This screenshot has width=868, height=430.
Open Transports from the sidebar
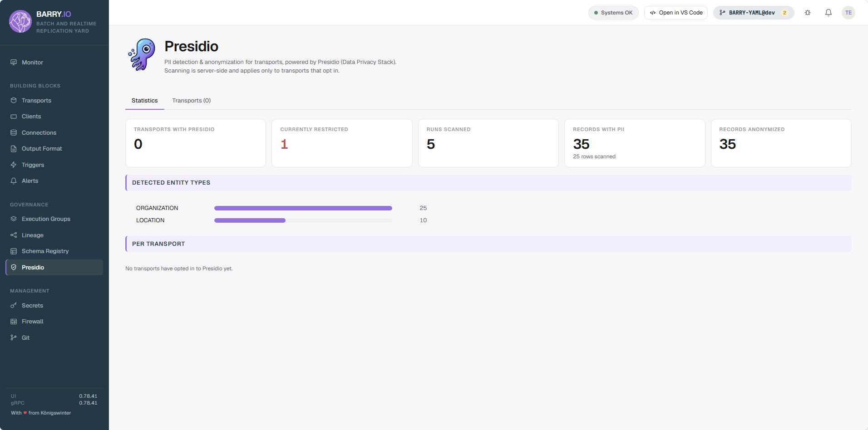click(x=54, y=100)
